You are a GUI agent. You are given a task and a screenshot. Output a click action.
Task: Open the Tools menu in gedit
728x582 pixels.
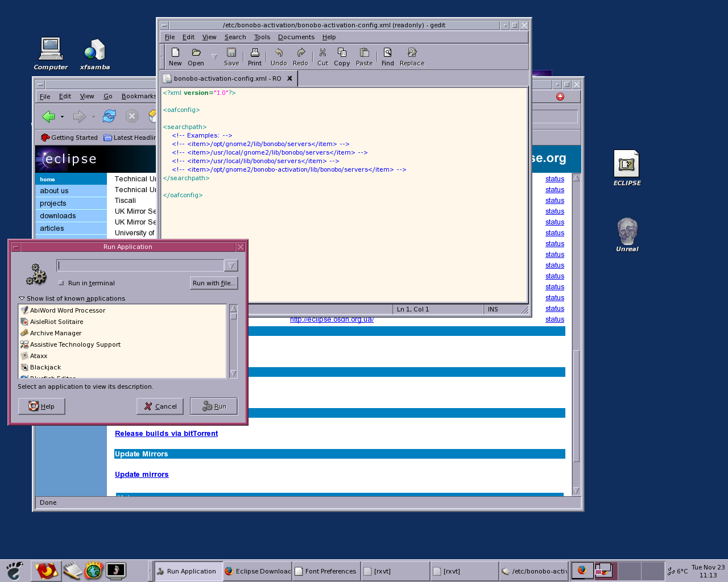(262, 37)
